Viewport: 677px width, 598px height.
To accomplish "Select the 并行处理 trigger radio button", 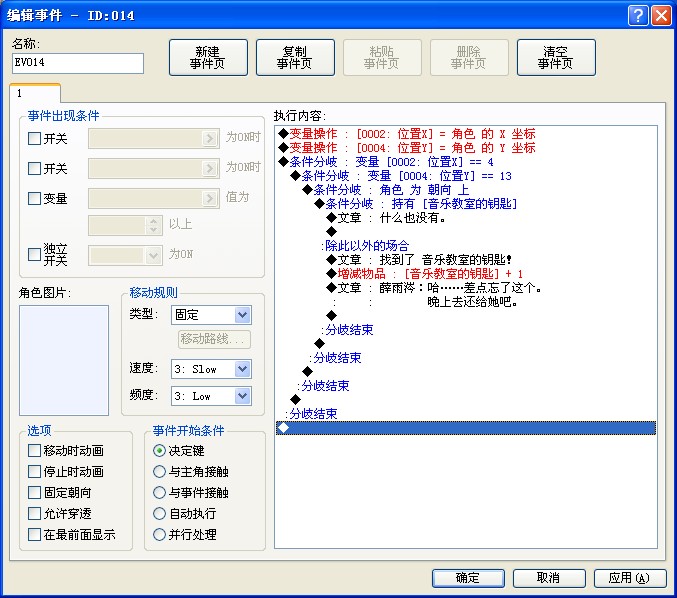I will pyautogui.click(x=159, y=535).
